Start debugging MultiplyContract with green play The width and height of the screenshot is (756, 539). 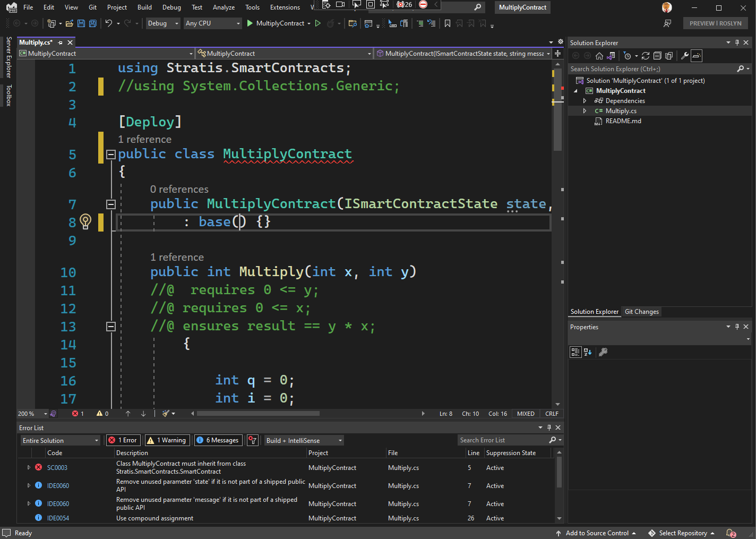tap(250, 23)
